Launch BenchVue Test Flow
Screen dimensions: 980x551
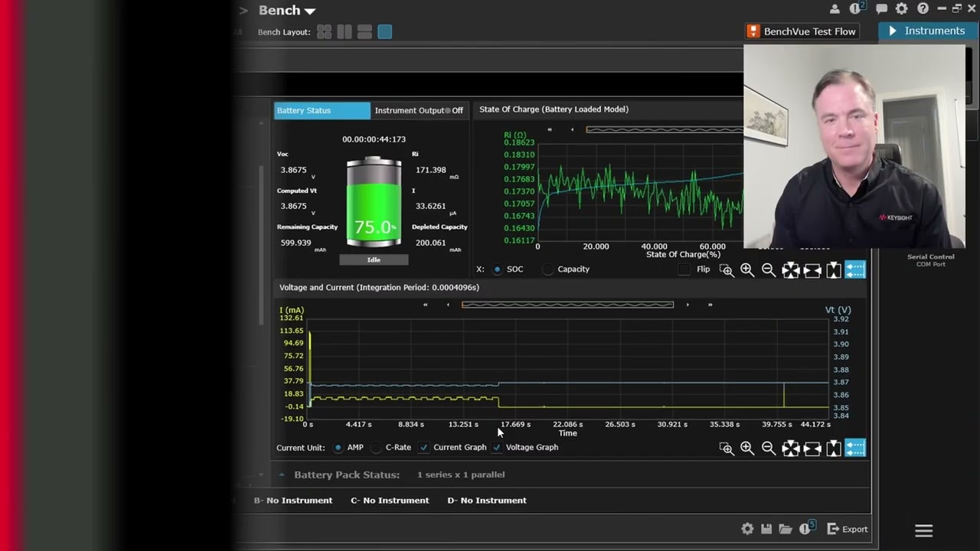pyautogui.click(x=801, y=31)
